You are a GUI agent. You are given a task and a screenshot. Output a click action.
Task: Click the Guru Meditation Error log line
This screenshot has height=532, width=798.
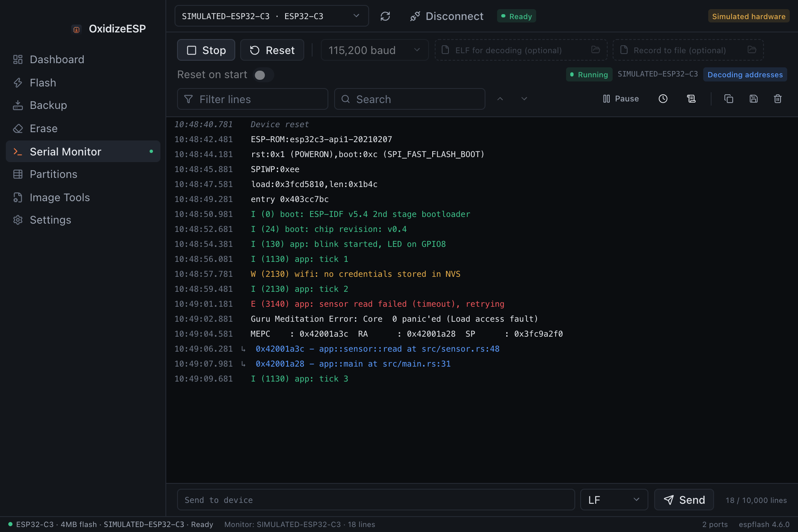coord(394,319)
